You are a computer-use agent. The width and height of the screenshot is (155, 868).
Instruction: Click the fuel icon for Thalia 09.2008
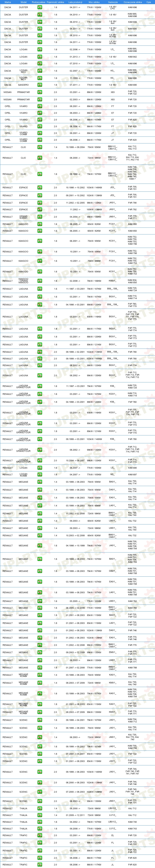coord(39,829)
